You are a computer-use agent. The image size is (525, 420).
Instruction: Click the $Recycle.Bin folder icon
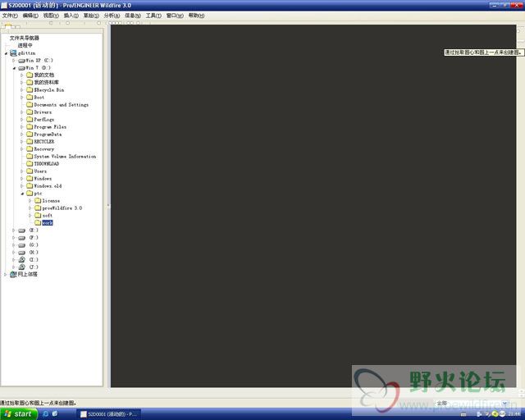pyautogui.click(x=30, y=89)
